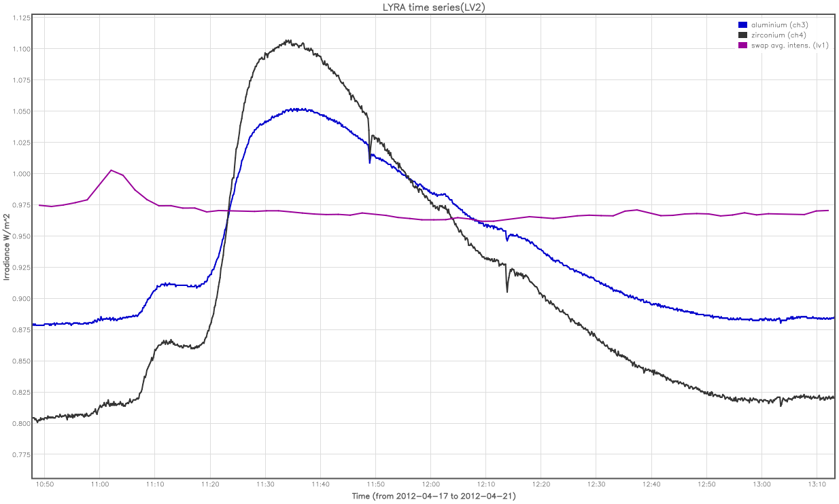Image resolution: width=839 pixels, height=504 pixels.
Task: Click the 10:50 x-axis tick label
Action: pyautogui.click(x=44, y=484)
